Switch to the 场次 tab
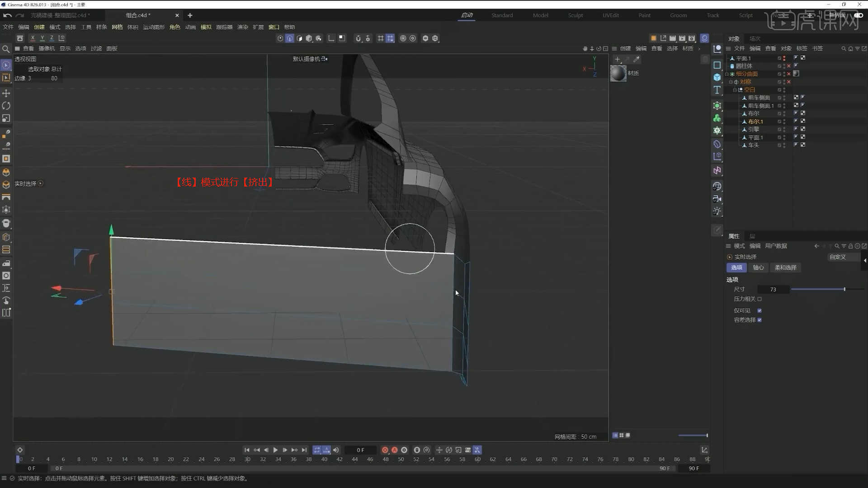Screen dimensions: 868x488 coord(755,39)
